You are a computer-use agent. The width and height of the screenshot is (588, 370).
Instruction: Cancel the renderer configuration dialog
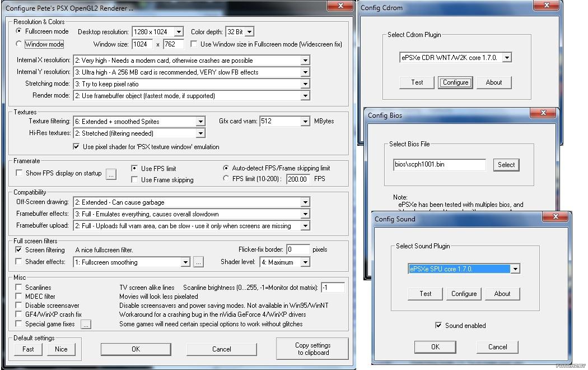click(222, 349)
